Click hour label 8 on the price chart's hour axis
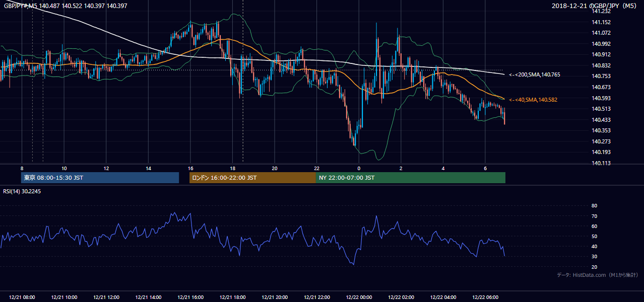This screenshot has width=644, height=302. point(22,168)
